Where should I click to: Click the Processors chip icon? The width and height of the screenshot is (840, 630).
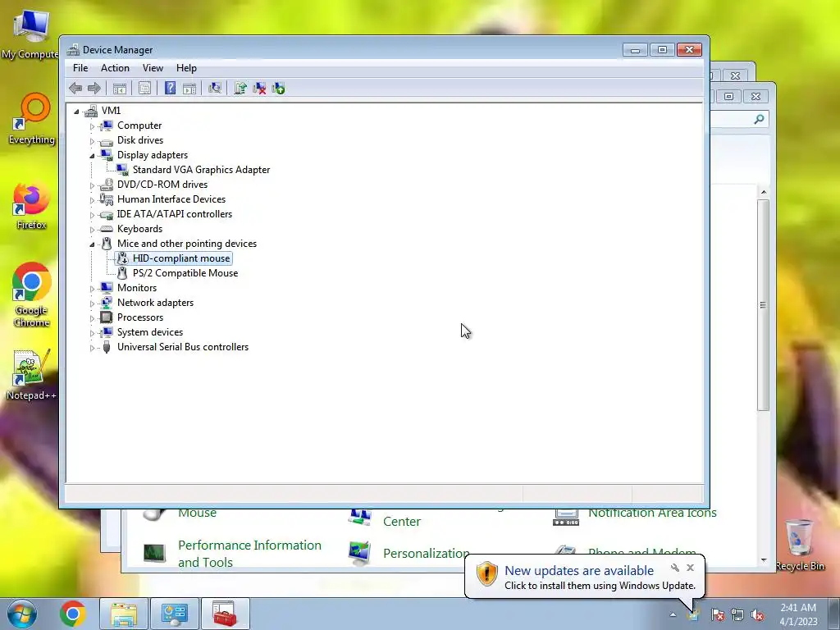click(x=107, y=317)
